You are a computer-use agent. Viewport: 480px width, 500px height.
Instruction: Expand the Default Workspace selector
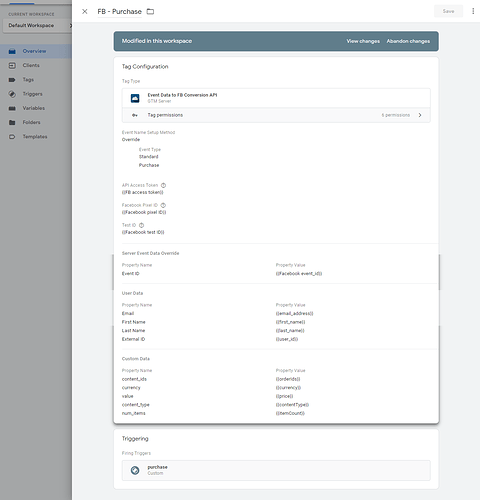[37, 26]
